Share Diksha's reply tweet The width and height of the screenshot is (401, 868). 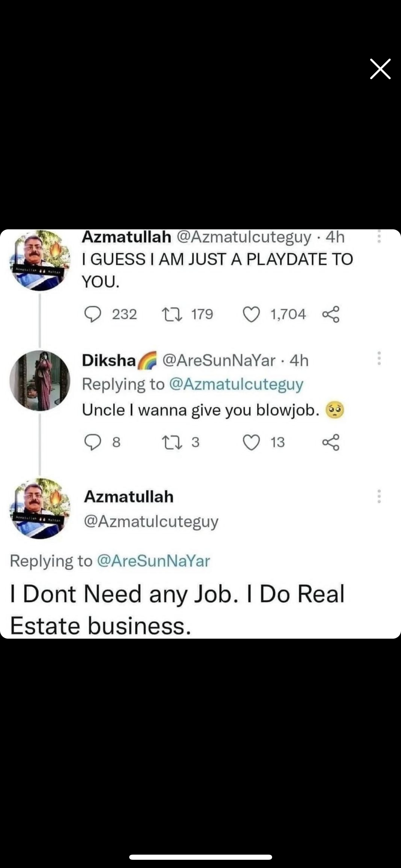(331, 442)
